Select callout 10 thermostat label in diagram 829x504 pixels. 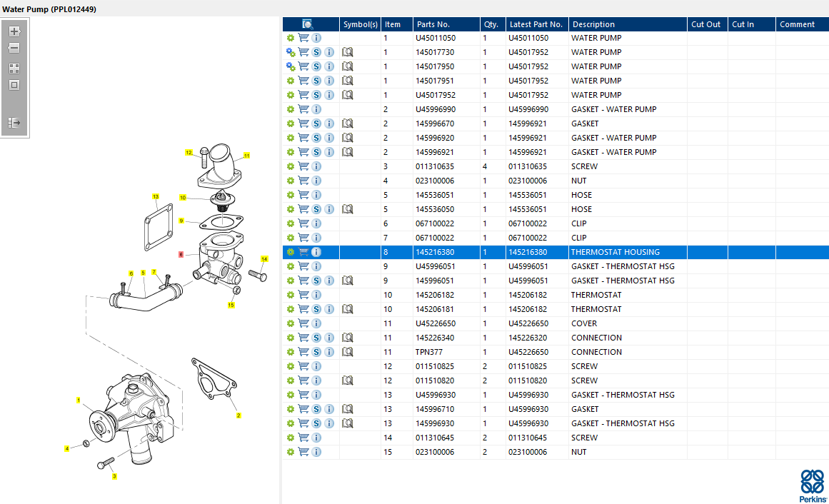182,198
